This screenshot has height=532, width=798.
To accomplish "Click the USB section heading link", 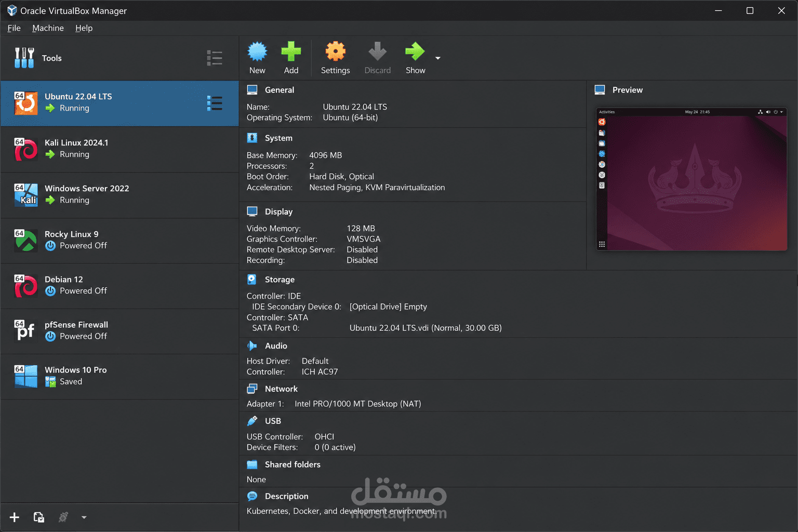I will point(273,421).
